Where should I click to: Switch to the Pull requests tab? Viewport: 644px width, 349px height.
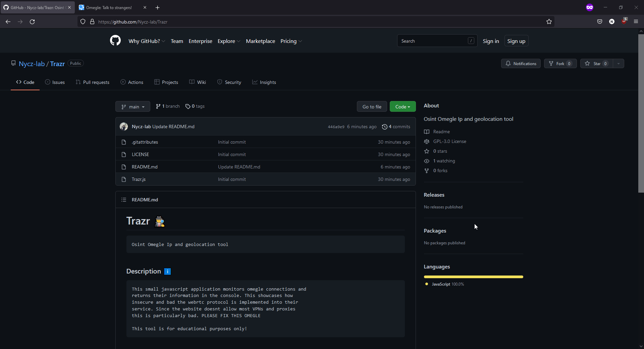pos(93,82)
